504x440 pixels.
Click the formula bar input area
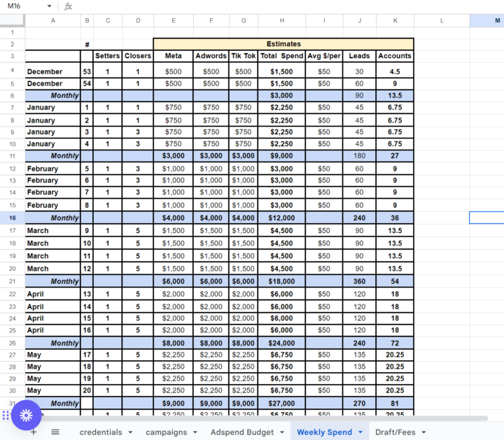pyautogui.click(x=288, y=6)
